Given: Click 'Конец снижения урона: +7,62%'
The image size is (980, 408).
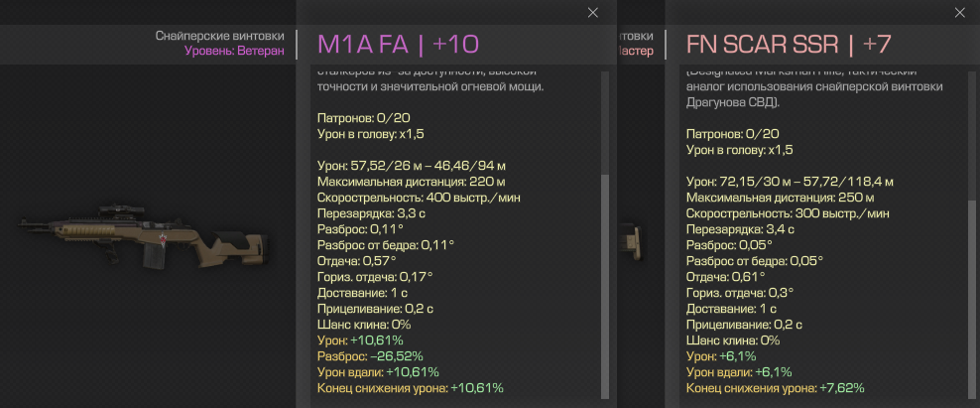Looking at the screenshot, I should point(775,388).
